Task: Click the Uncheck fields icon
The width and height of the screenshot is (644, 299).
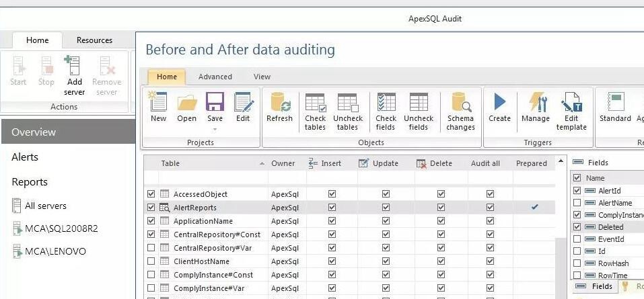Action: click(x=419, y=102)
